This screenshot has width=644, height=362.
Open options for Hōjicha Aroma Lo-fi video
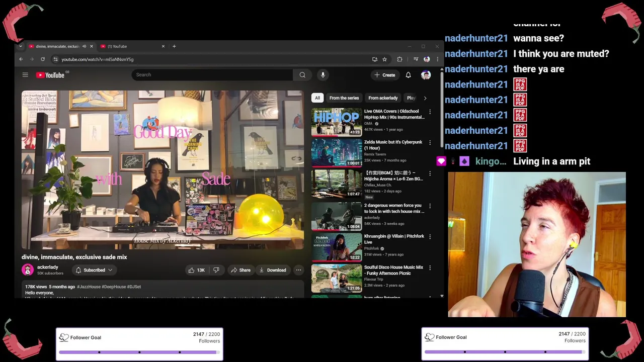click(x=430, y=174)
